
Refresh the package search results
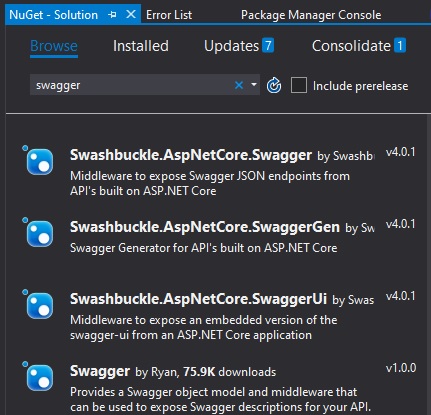274,86
